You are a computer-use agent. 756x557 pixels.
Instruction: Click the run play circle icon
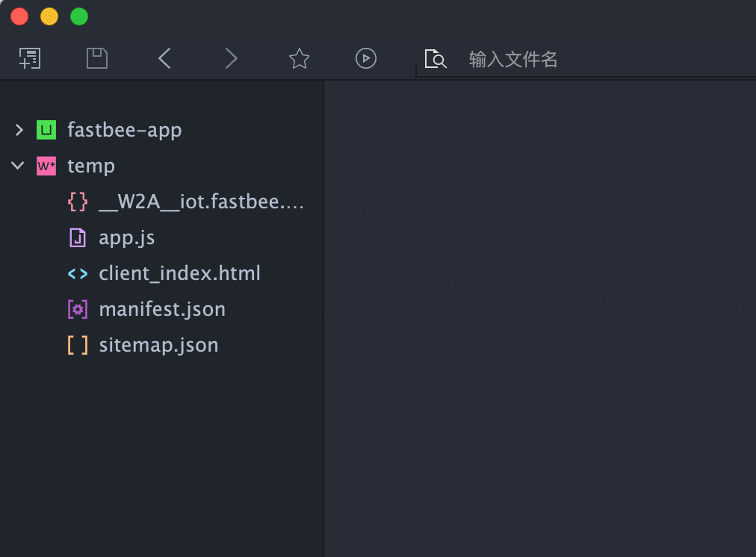point(366,59)
